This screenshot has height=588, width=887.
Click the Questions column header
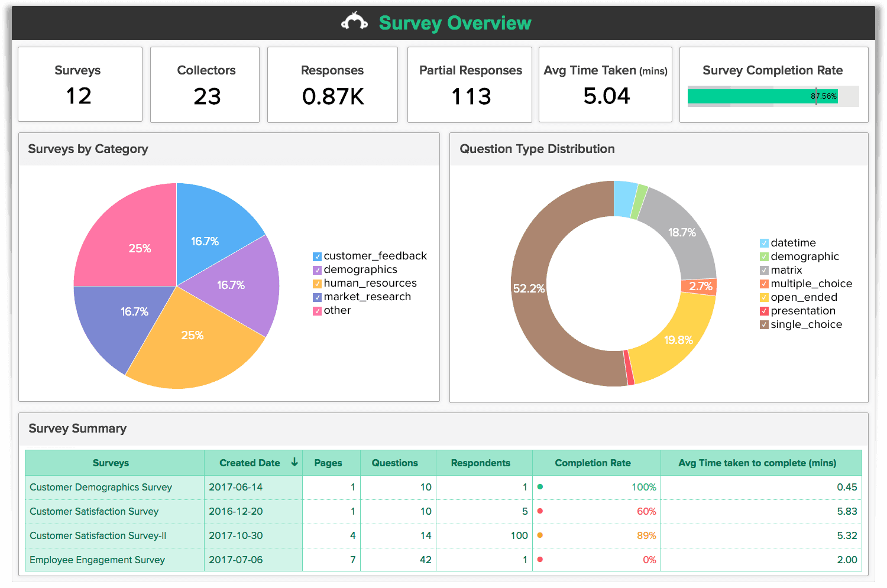(395, 463)
